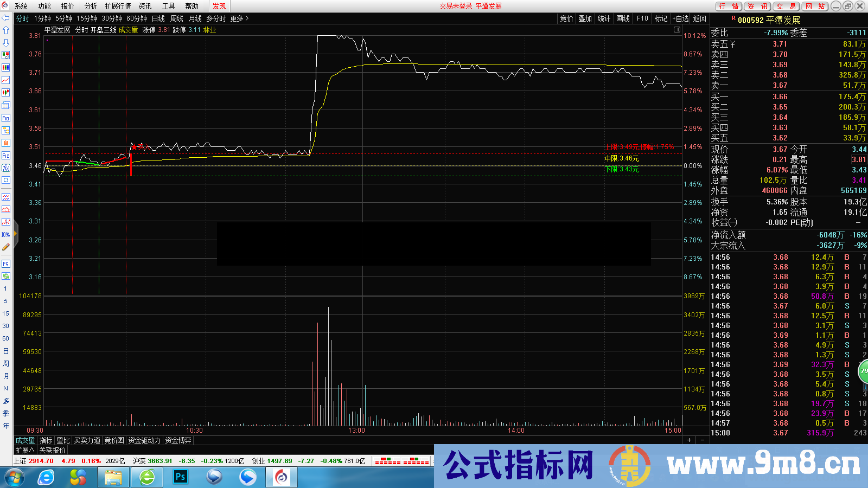Open the 多分时 period selector
Image resolution: width=868 pixels, height=488 pixels.
click(x=216, y=18)
